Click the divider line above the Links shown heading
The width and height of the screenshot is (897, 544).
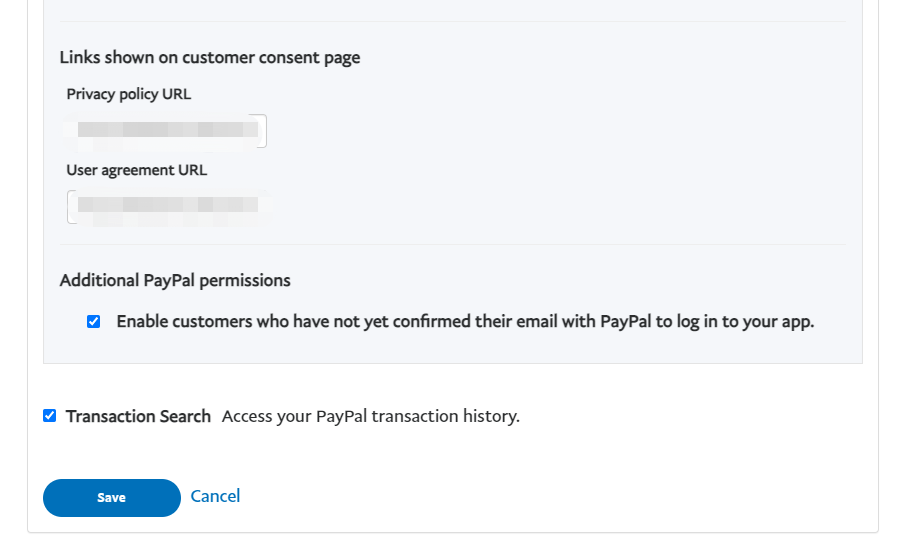[x=452, y=21]
